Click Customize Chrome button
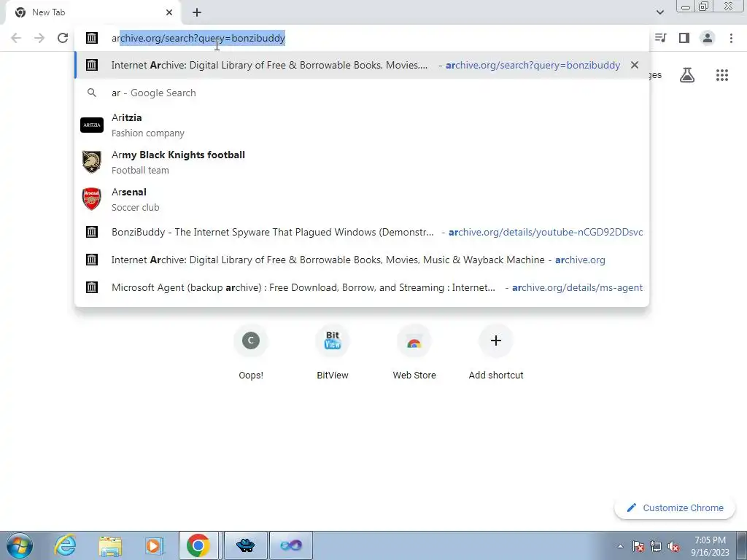The height and width of the screenshot is (560, 747). (x=675, y=507)
